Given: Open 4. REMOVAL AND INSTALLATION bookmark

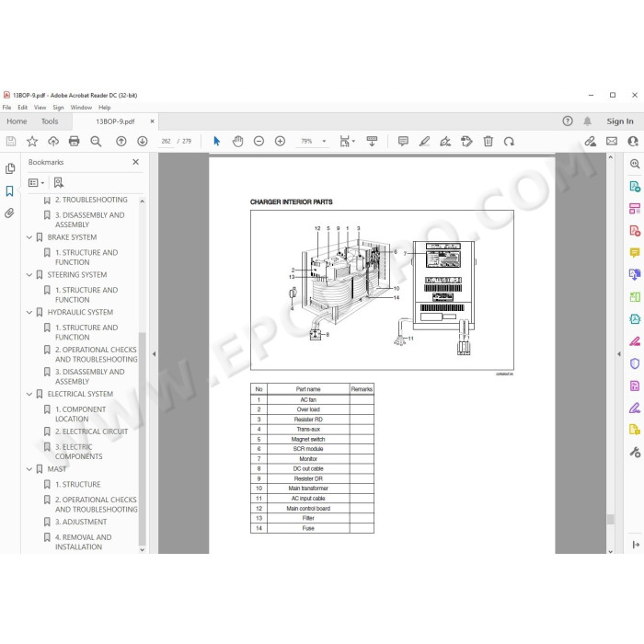Looking at the screenshot, I should [x=84, y=542].
